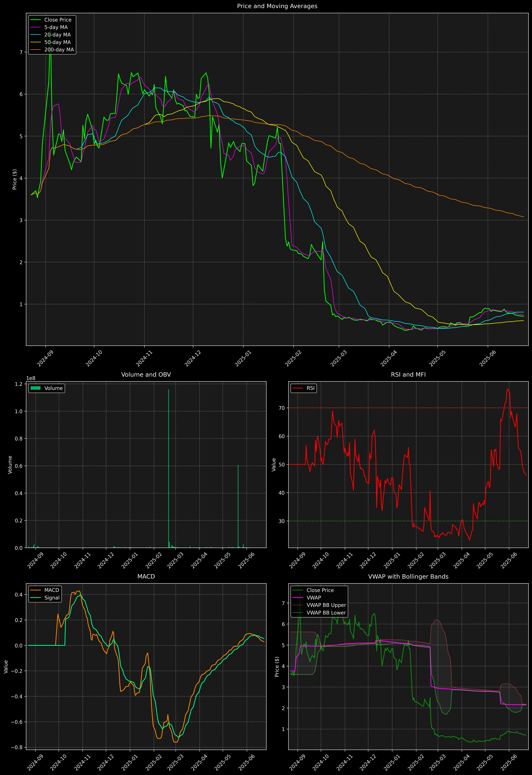Click the second-tallest volume bar near 2025-05
This screenshot has width=532, height=775.
coord(238,507)
